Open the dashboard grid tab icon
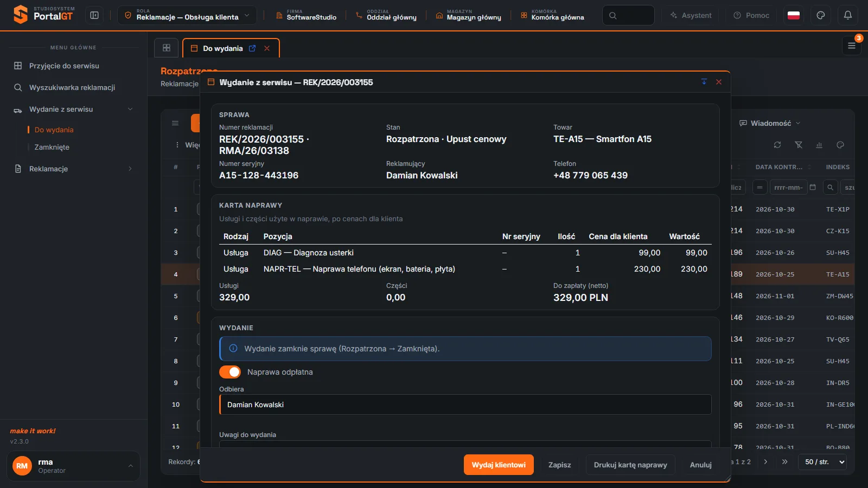The height and width of the screenshot is (488, 868). (167, 48)
